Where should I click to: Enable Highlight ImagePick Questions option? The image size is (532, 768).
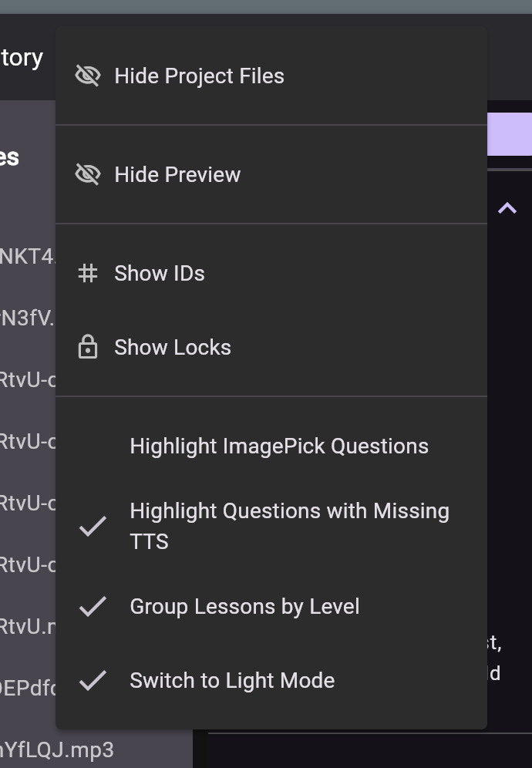278,446
